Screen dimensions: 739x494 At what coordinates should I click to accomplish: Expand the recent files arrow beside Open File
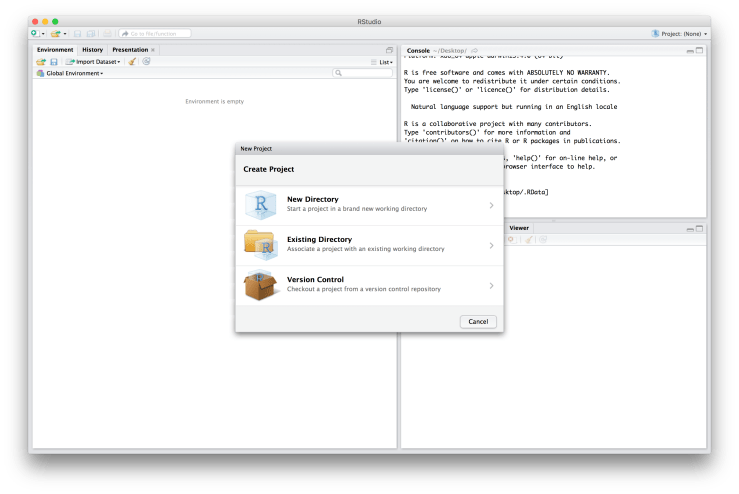pos(65,34)
